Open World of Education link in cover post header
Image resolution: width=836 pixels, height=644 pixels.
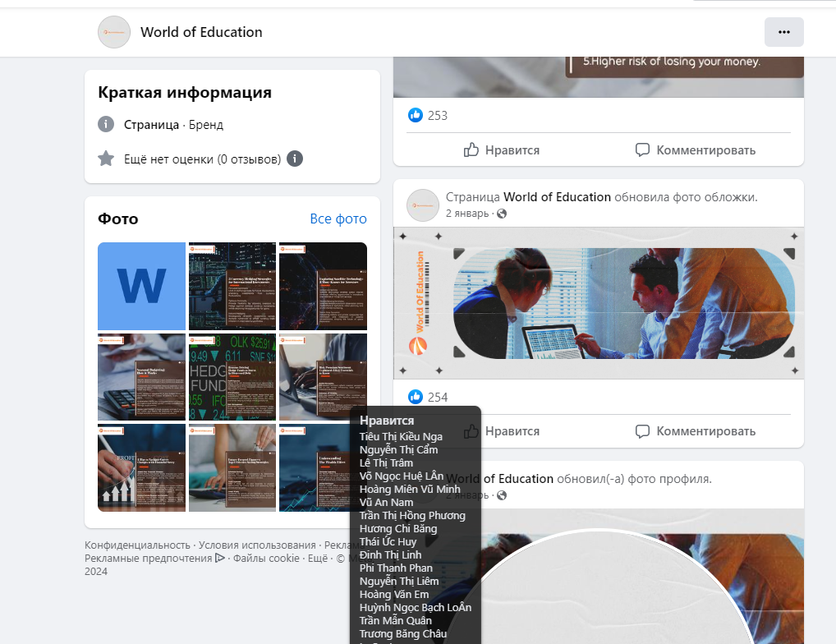[x=557, y=196]
